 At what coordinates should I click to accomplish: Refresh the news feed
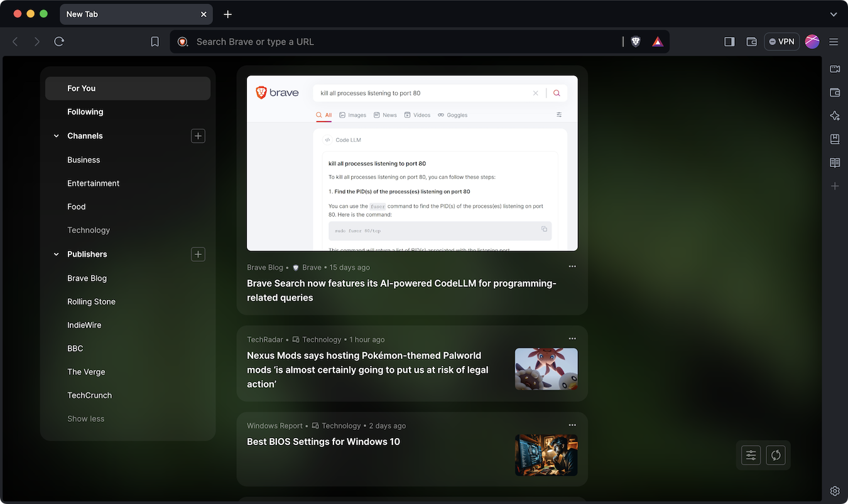pos(776,455)
